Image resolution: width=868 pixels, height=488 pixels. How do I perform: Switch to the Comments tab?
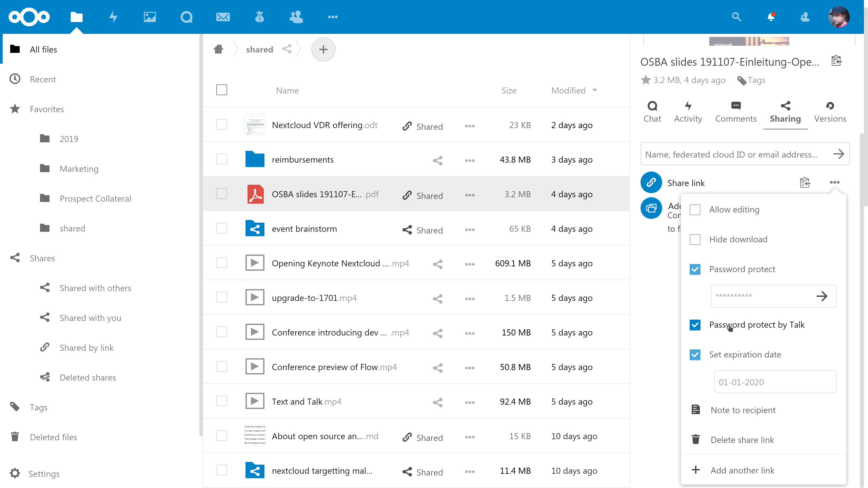(735, 112)
